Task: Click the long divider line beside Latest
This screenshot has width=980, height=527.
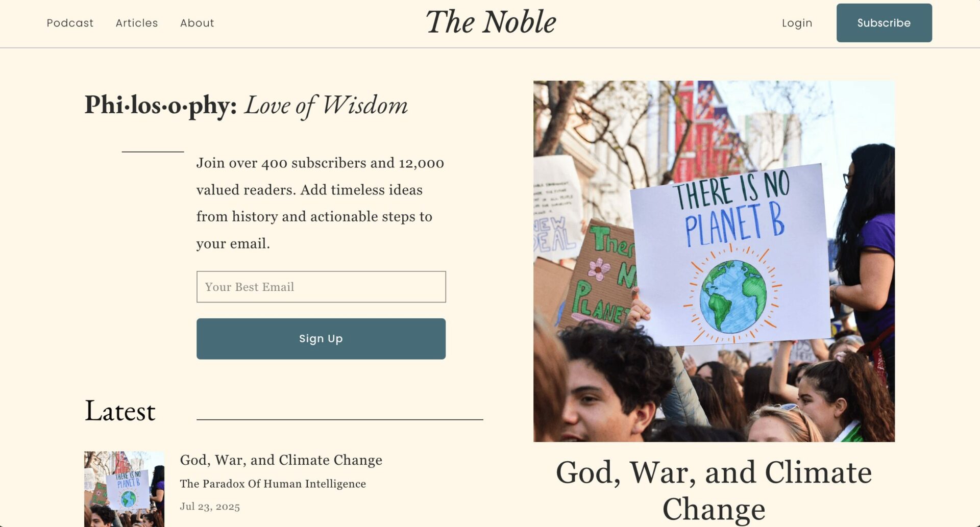Action: pos(339,419)
